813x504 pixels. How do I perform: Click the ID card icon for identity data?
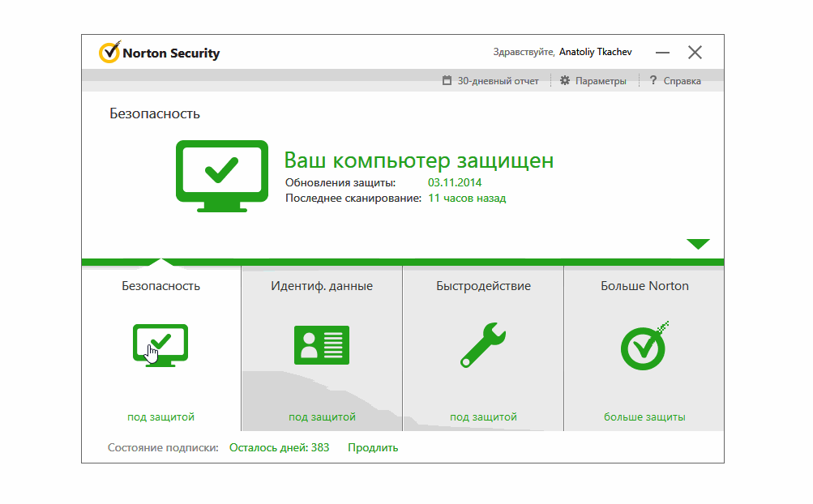(322, 345)
